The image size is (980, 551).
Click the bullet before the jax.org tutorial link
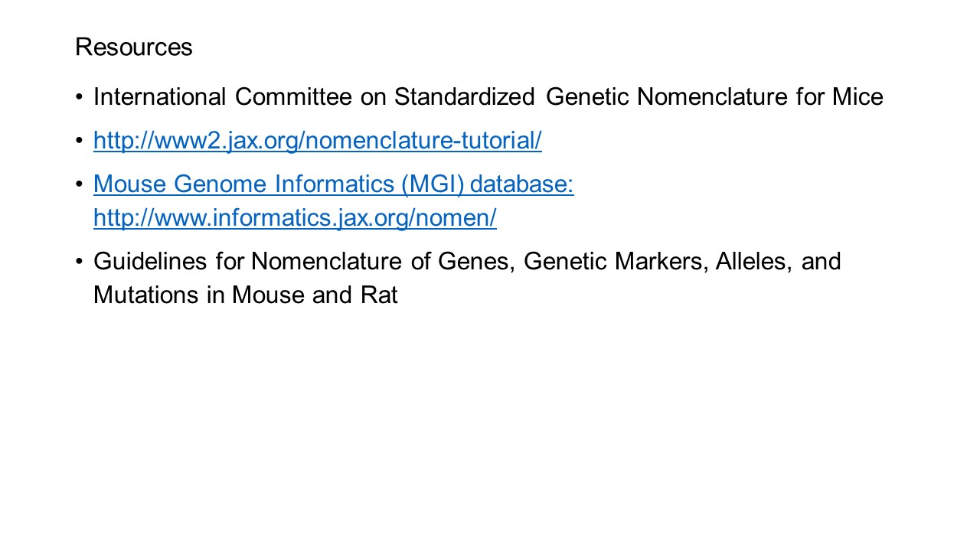(x=80, y=142)
